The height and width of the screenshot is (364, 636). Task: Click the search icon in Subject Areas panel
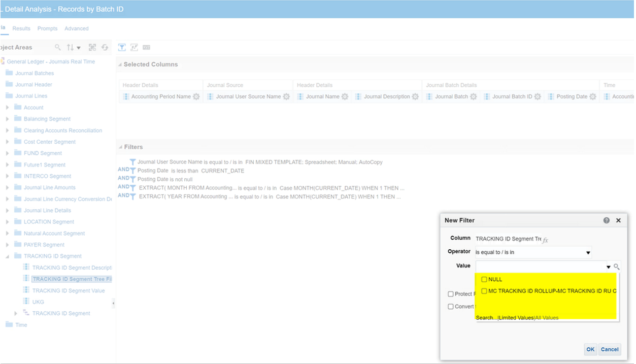tap(57, 47)
